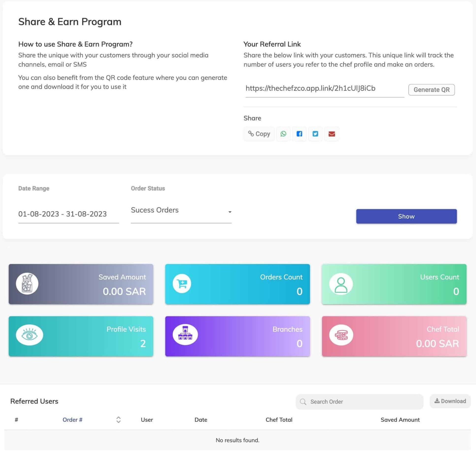Select the Order # column header
The image size is (476, 469).
(x=72, y=420)
